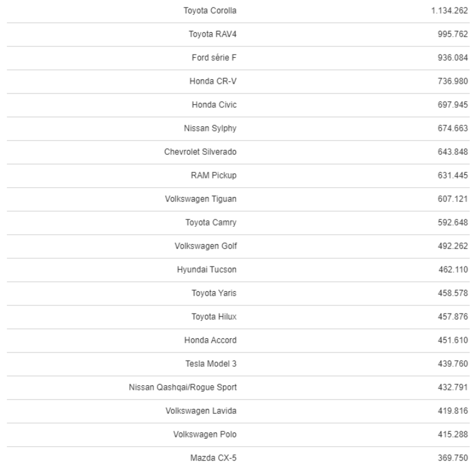Click the Volkswagen Lavida row label
Image resolution: width=476 pixels, height=474 pixels.
[x=205, y=411]
